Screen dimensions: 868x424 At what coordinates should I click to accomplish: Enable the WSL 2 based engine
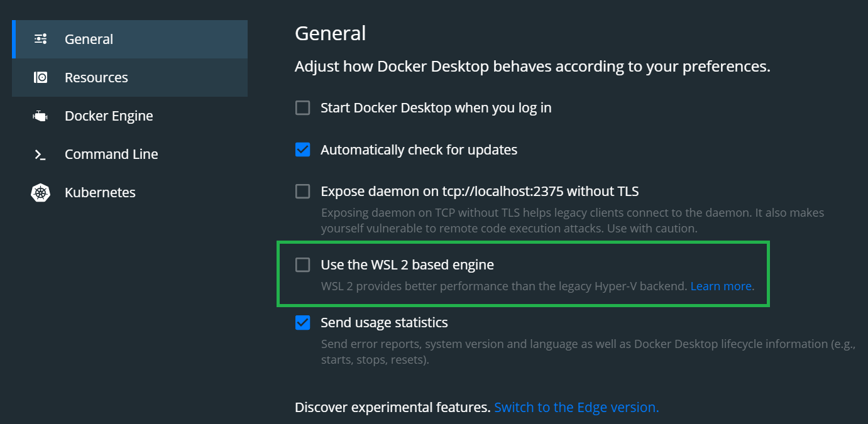(x=302, y=264)
